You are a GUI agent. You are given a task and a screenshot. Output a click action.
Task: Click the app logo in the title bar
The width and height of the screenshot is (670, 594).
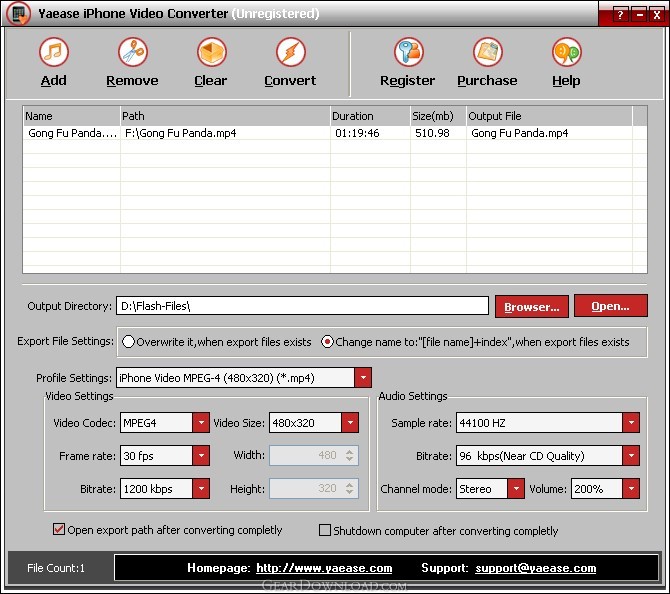19,14
